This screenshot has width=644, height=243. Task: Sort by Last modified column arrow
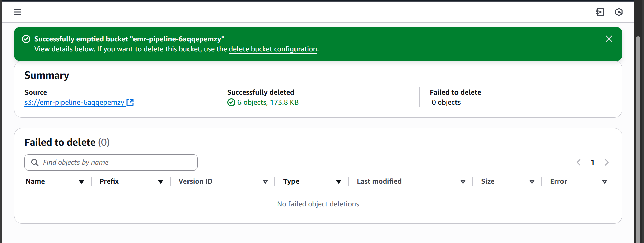(463, 182)
